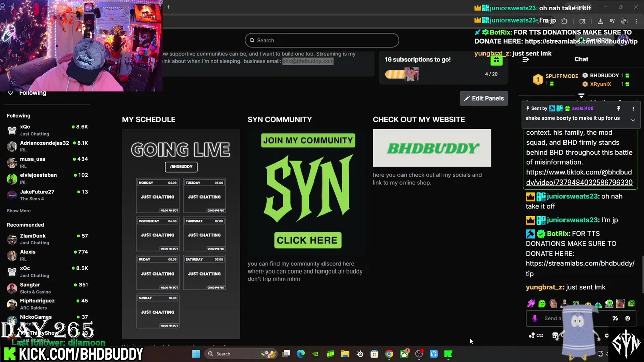Click the green gift subscription icon
Screen dimensions: 644x362
click(x=496, y=60)
